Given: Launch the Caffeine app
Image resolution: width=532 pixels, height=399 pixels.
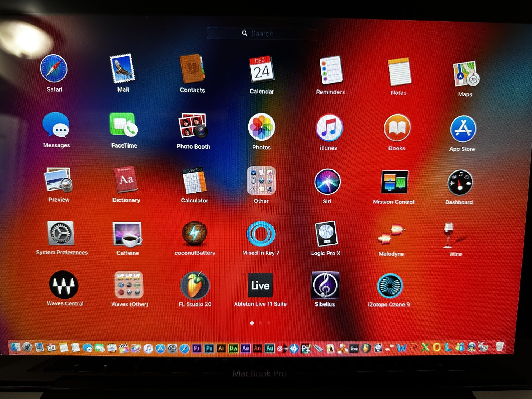Looking at the screenshot, I should tap(128, 234).
